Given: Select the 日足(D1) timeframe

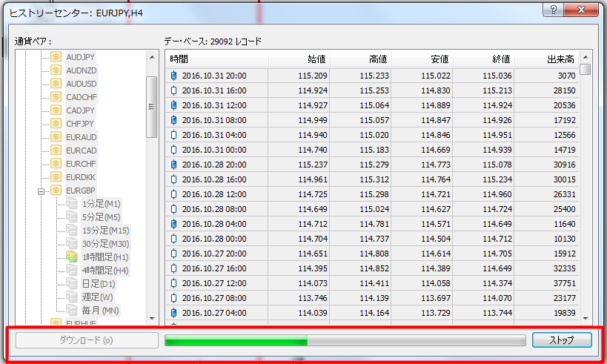Looking at the screenshot, I should [99, 284].
